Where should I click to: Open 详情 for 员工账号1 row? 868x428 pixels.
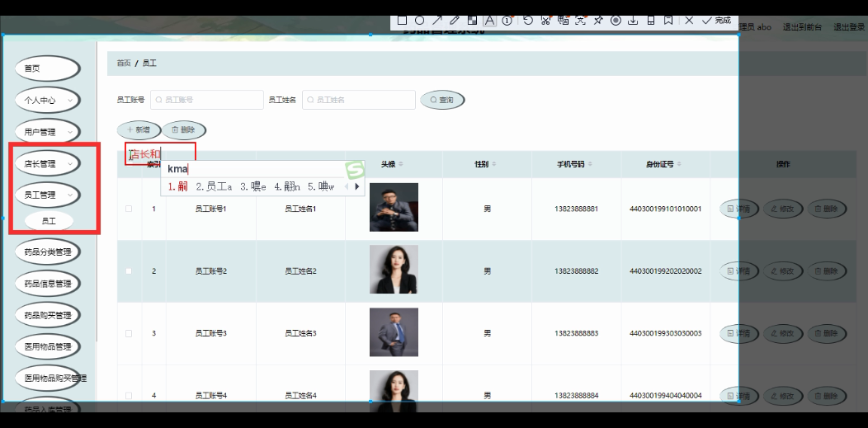tap(739, 209)
